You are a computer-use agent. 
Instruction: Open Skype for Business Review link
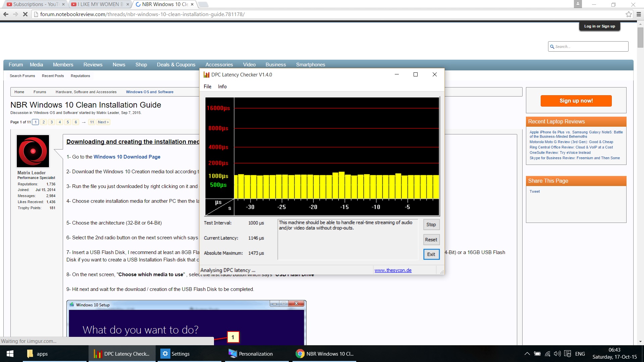pos(575,158)
